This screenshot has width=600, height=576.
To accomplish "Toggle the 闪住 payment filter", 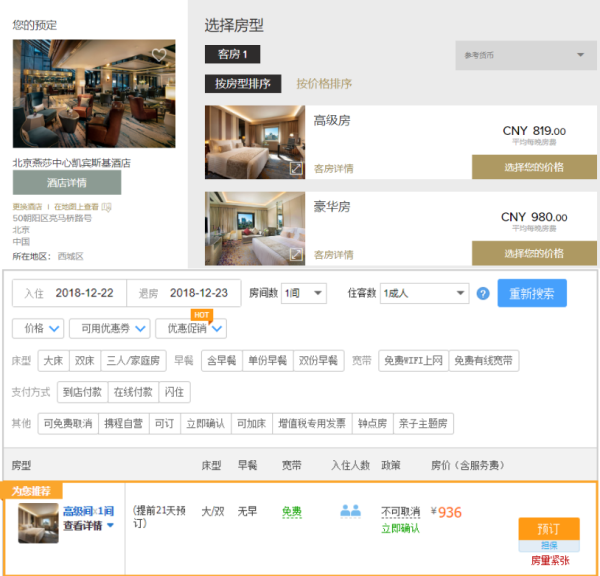I will click(x=174, y=392).
